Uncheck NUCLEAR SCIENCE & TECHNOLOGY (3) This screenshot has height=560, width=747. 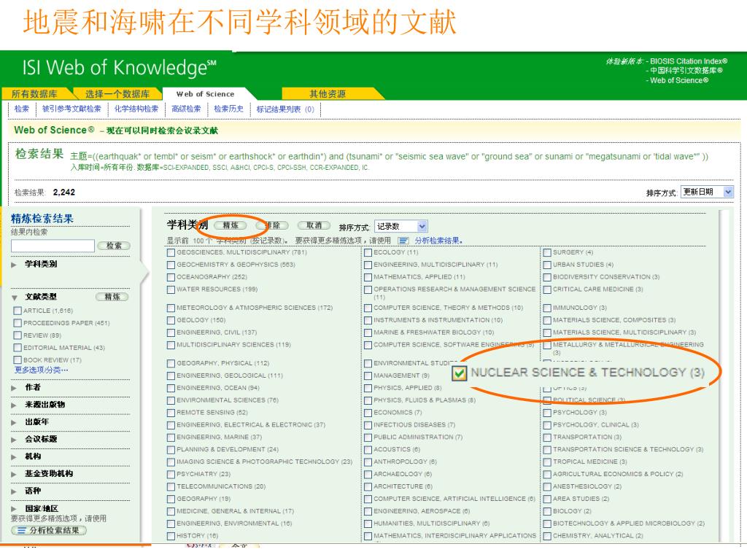pos(460,373)
